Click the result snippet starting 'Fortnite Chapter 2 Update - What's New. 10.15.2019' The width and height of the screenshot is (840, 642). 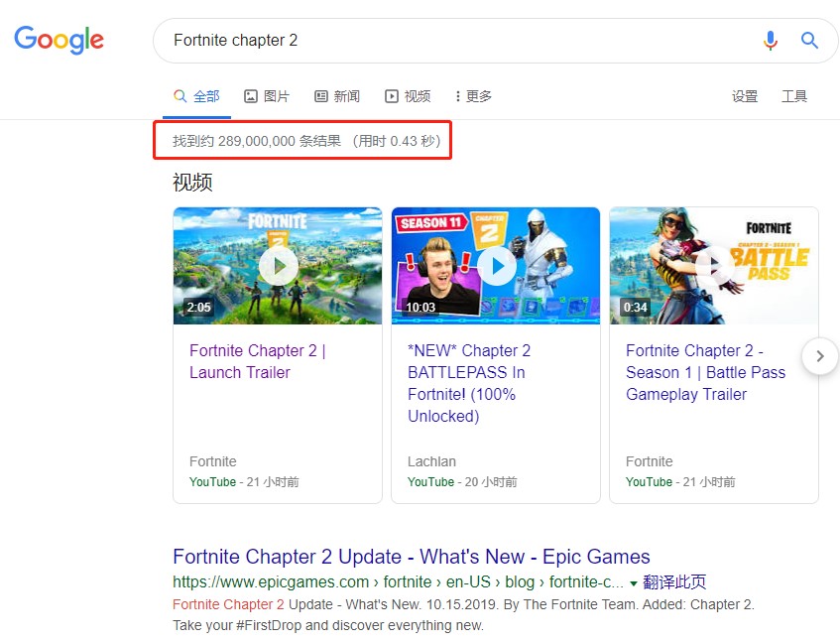pos(463,614)
